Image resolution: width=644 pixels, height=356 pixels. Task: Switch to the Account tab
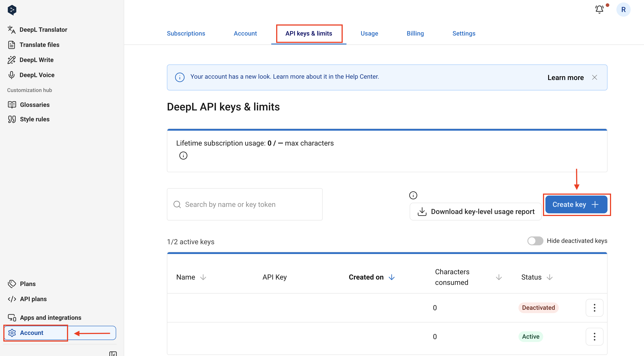245,34
